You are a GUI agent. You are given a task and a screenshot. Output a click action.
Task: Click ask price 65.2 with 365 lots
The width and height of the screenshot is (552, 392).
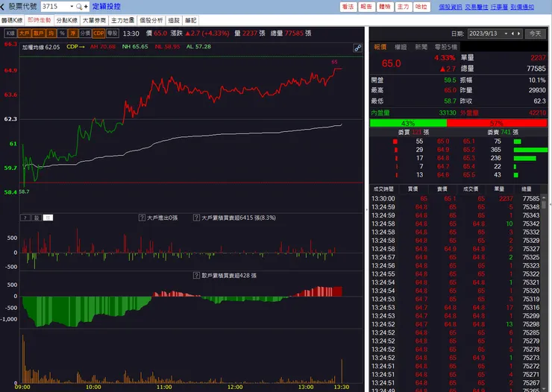tap(469, 150)
